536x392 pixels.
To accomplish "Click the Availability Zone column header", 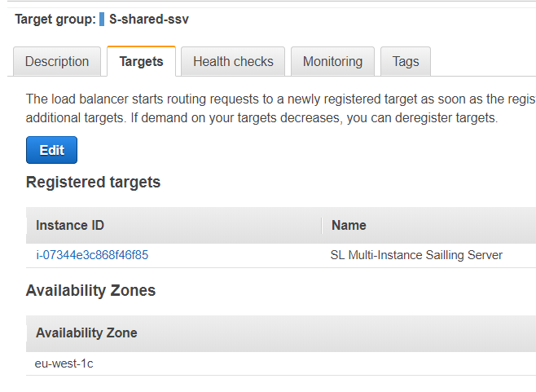I will tap(86, 333).
